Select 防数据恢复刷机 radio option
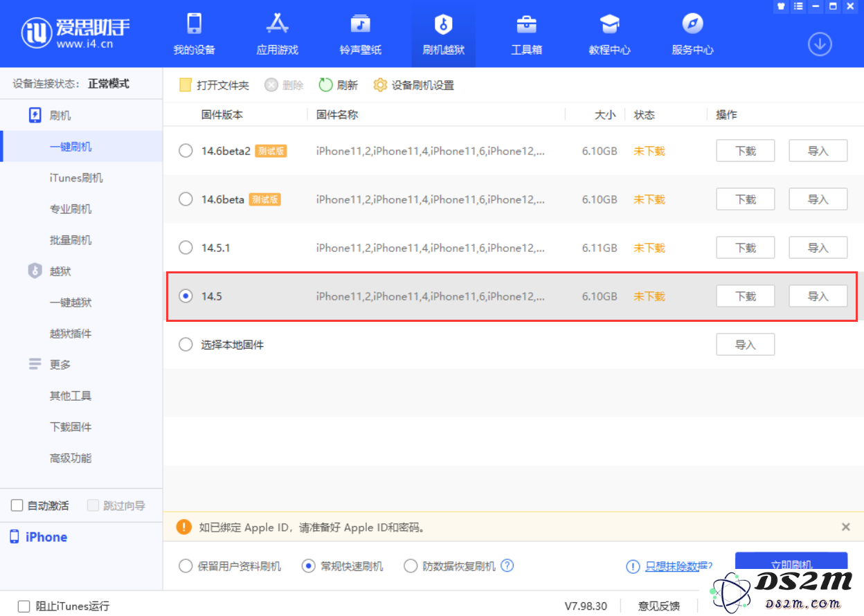Image resolution: width=864 pixels, height=616 pixels. [411, 566]
